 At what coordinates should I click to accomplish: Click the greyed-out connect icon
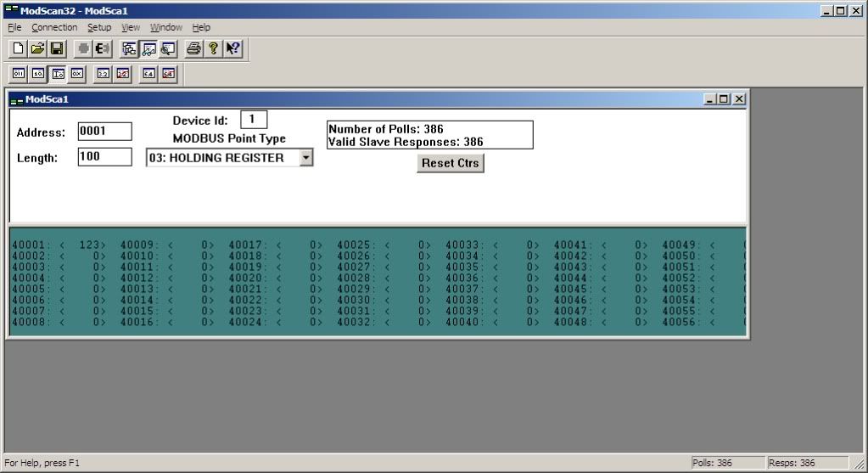tap(83, 48)
